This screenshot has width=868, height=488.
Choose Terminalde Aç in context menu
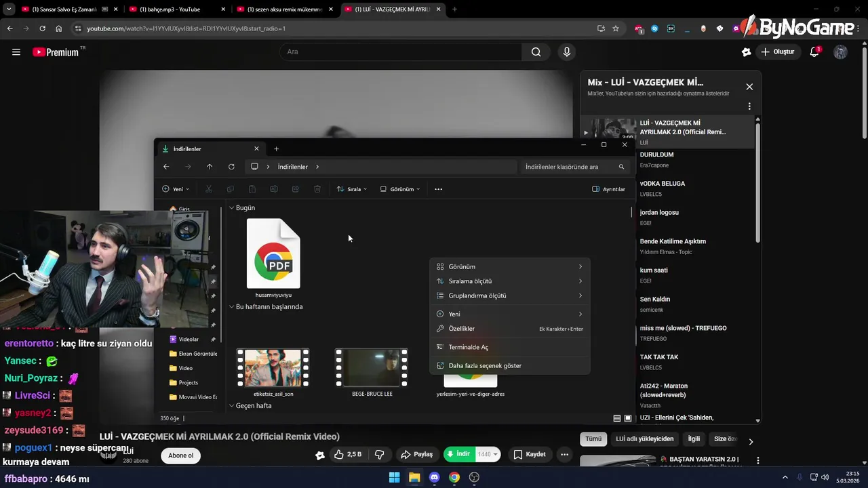[510, 347]
